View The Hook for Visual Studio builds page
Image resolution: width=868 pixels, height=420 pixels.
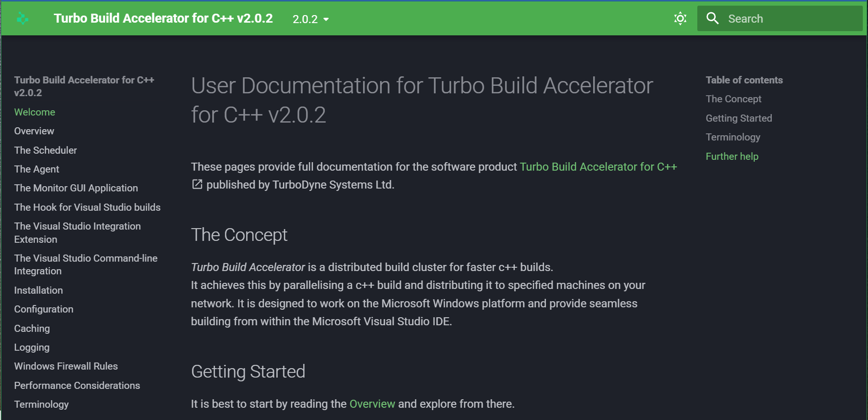pyautogui.click(x=87, y=207)
